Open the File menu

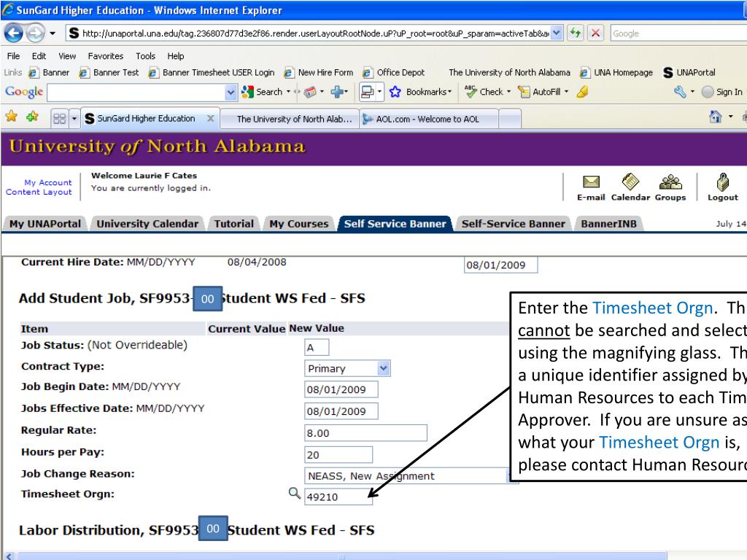[13, 55]
